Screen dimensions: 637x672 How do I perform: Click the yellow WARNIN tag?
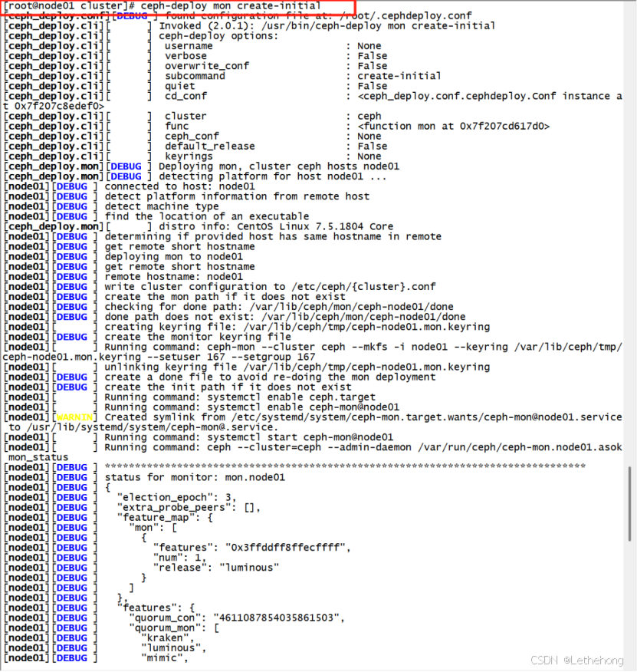[75, 417]
